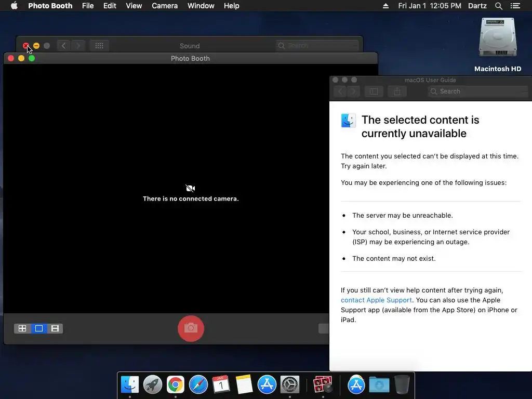Open the Edit menu
This screenshot has height=399, width=532.
110,6
